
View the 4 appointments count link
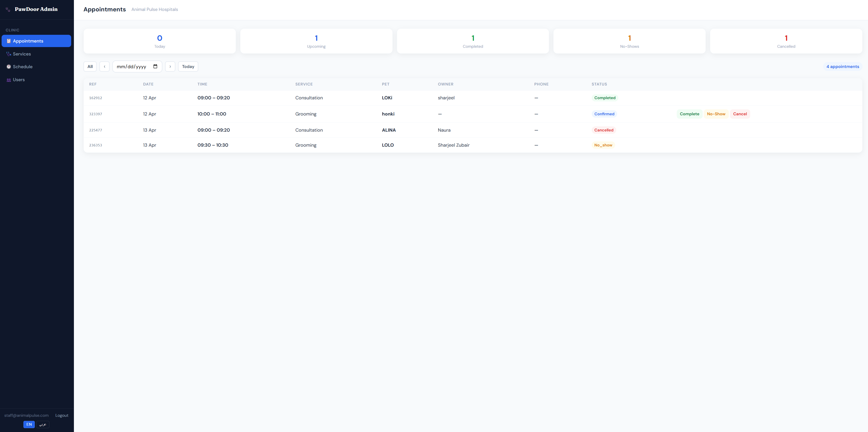coord(843,66)
